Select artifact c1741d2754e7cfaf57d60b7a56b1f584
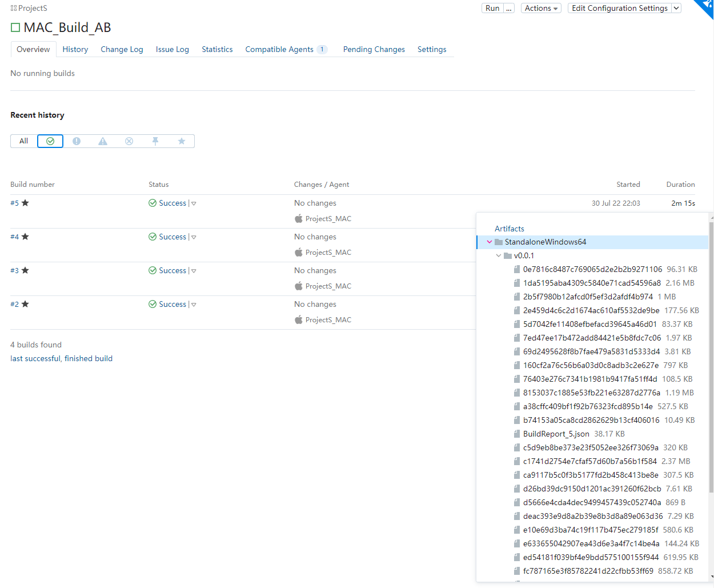The width and height of the screenshot is (714, 588). point(590,461)
